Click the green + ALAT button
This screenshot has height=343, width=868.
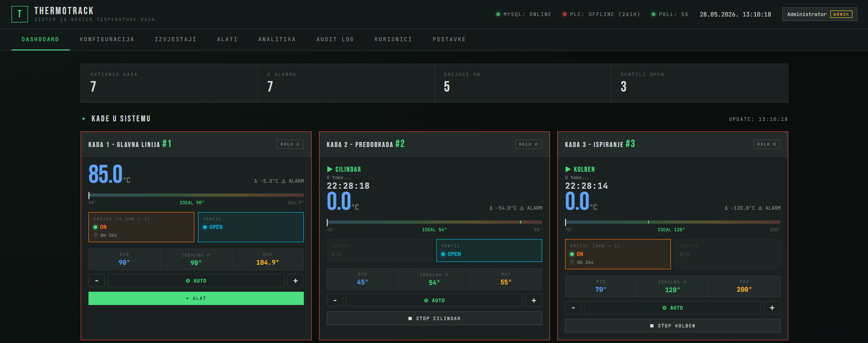click(196, 299)
